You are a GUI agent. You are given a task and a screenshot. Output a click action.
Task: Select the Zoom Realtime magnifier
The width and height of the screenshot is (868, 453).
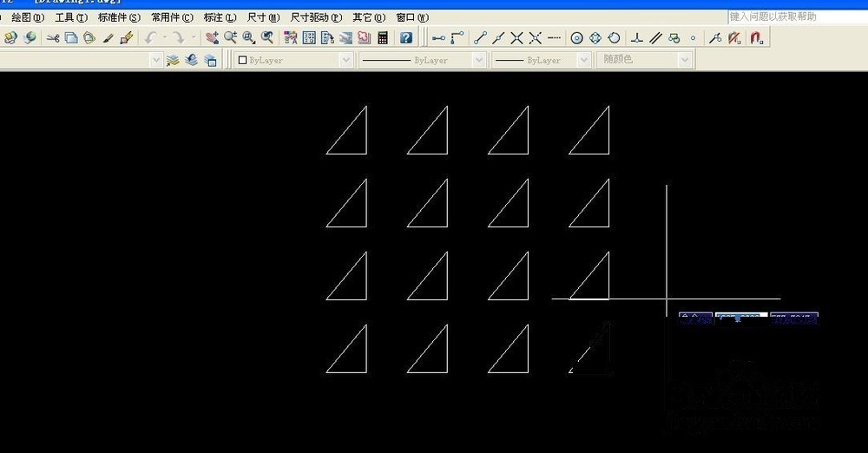(230, 37)
